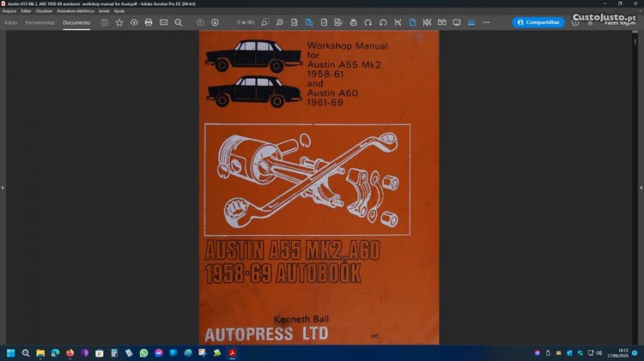Open the Arquivo menu
This screenshot has width=644, height=361.
(x=9, y=11)
